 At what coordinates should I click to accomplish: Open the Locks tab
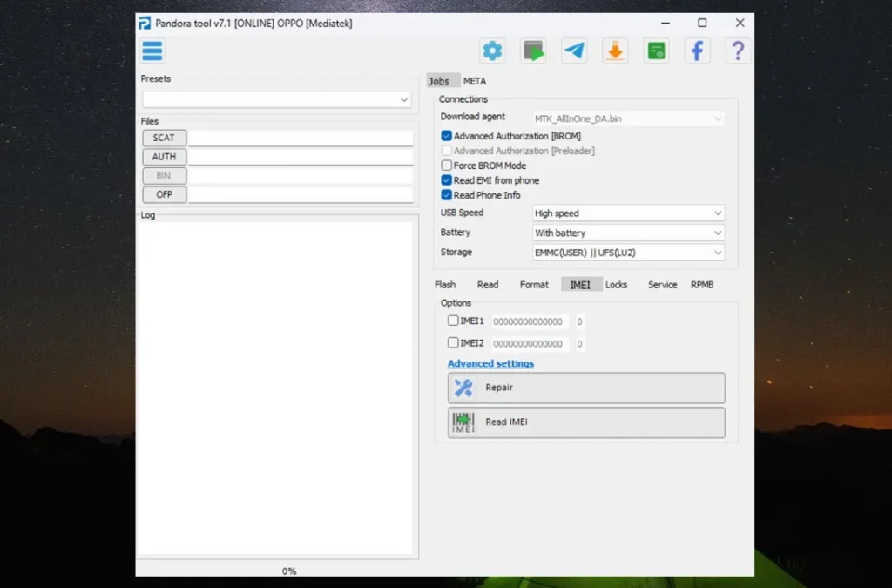point(616,284)
